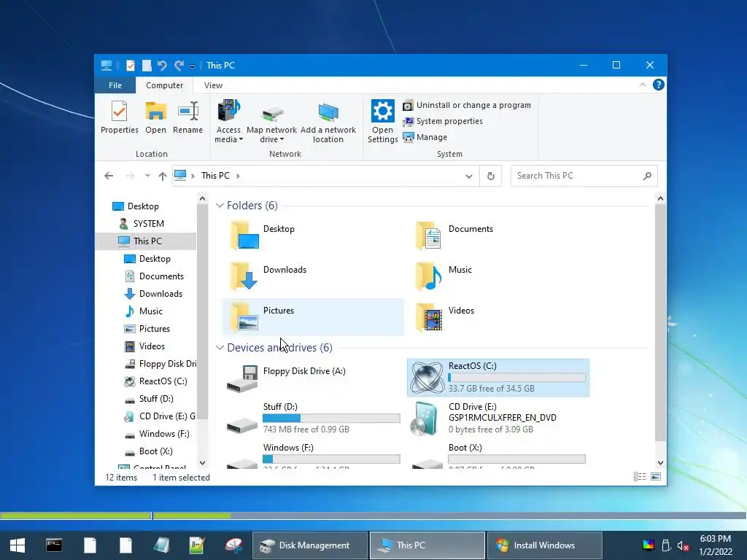Click Music in the navigation pane
Viewport: 747px width, 560px height.
click(x=150, y=311)
